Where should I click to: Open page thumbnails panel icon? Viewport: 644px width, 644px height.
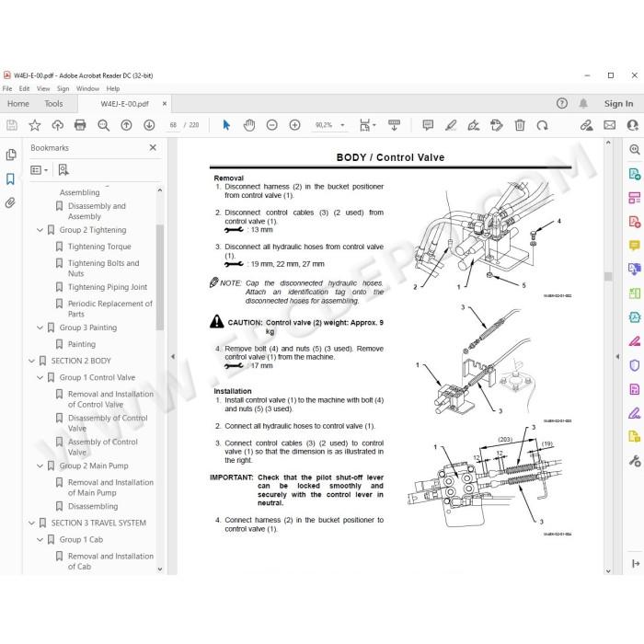point(11,155)
